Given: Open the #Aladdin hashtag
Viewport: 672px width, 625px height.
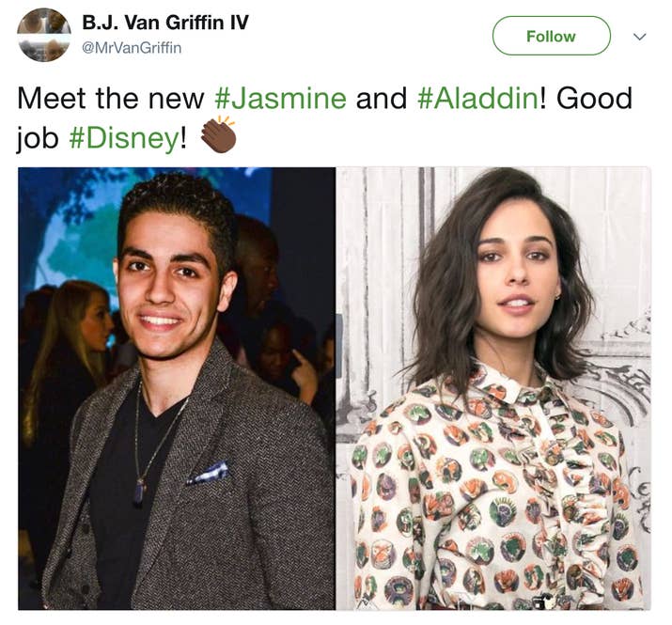Looking at the screenshot, I should click(x=477, y=98).
